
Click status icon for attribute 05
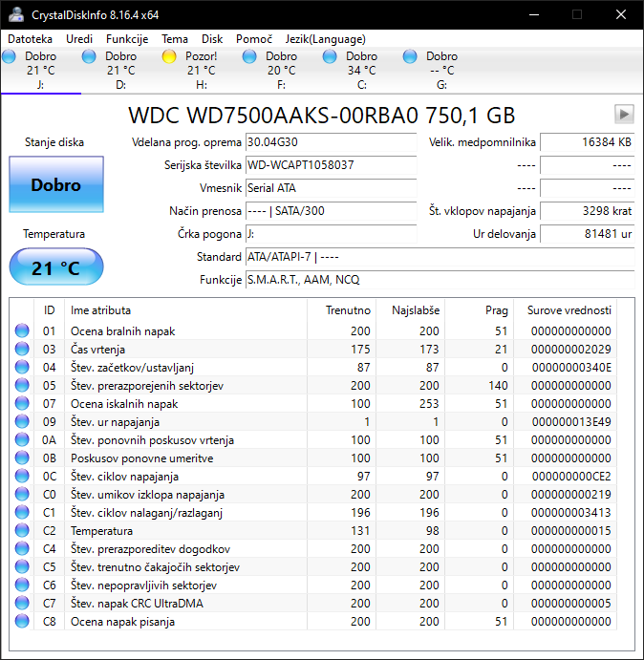(x=22, y=385)
